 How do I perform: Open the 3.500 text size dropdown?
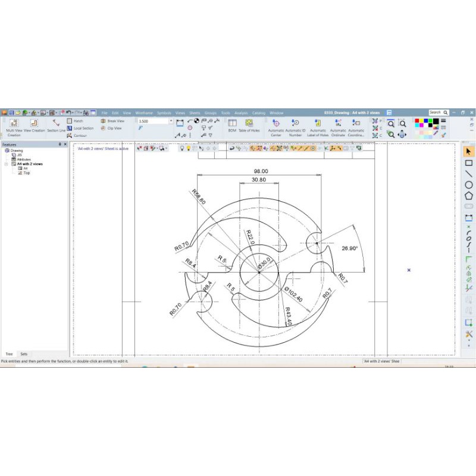coord(171,121)
